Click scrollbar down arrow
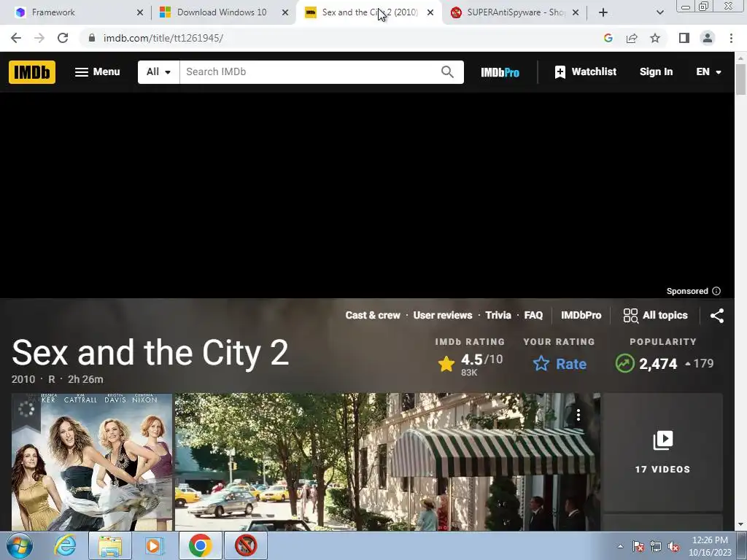The width and height of the screenshot is (747, 560). tap(741, 525)
